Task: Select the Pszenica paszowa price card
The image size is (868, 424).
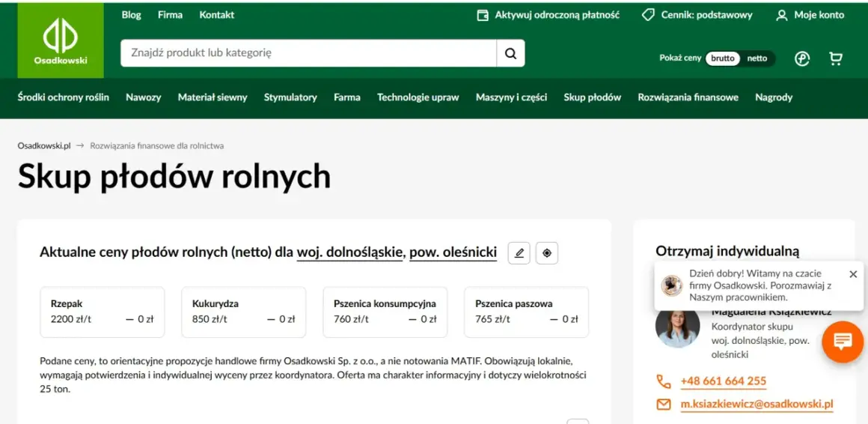Action: pyautogui.click(x=527, y=312)
